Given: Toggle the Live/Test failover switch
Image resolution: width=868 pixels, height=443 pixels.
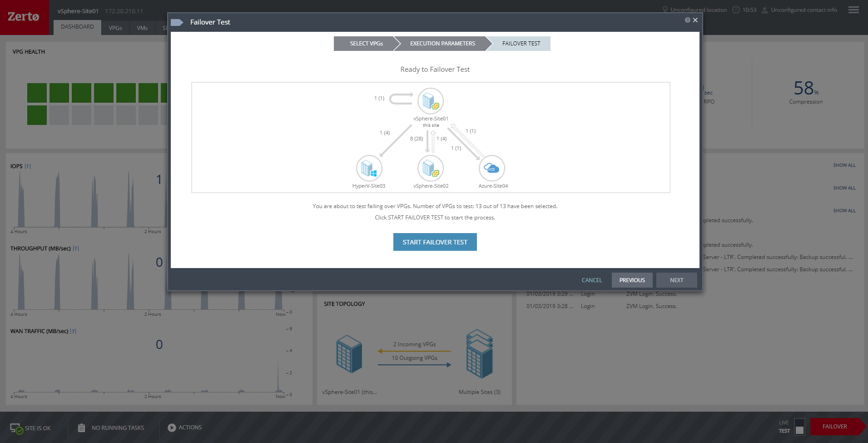Looking at the screenshot, I should click(799, 427).
